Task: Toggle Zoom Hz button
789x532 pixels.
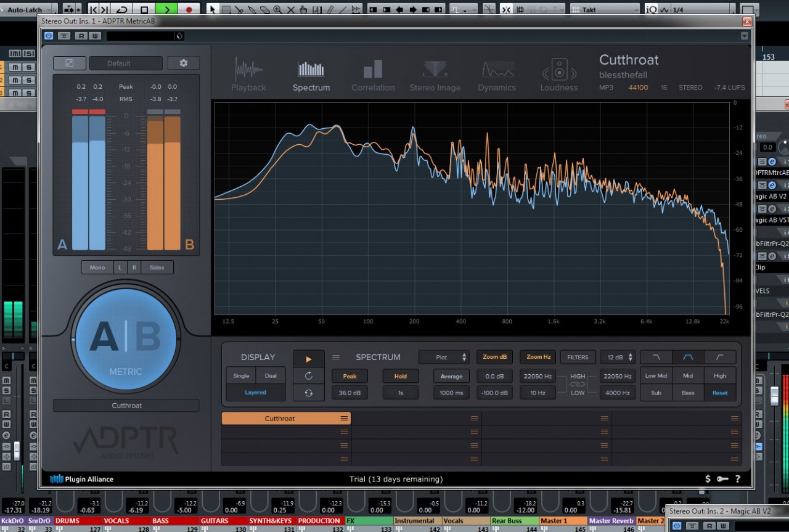Action: click(x=538, y=357)
